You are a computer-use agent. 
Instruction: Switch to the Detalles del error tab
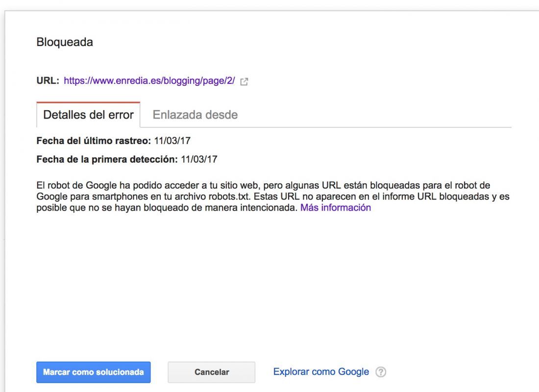coord(88,115)
